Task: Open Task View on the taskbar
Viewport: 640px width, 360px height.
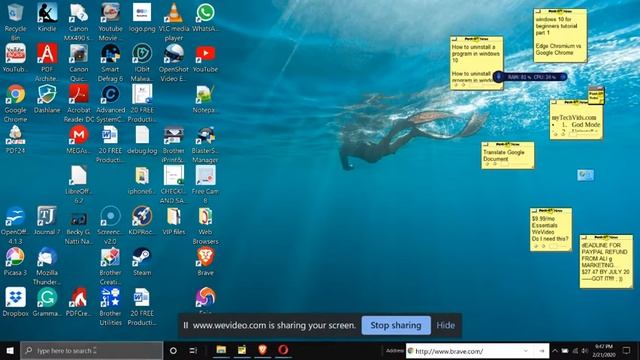Action: [x=193, y=351]
